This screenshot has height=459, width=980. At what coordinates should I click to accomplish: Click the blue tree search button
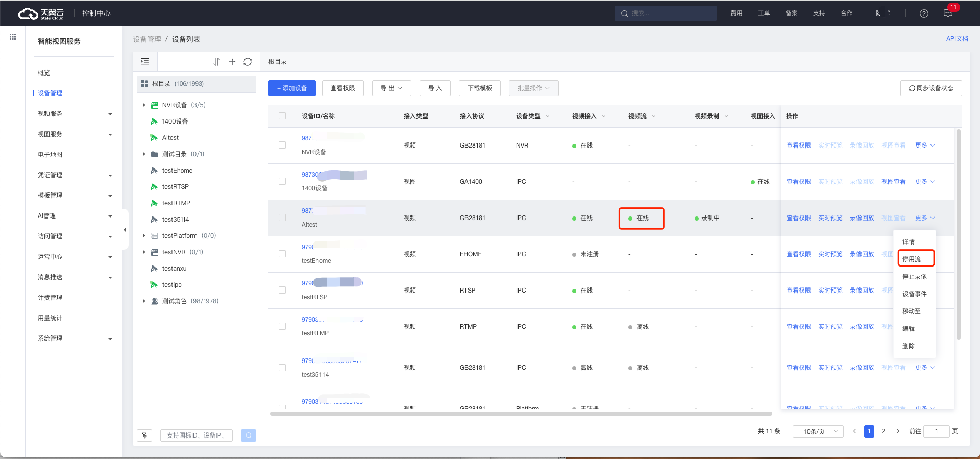click(x=249, y=436)
